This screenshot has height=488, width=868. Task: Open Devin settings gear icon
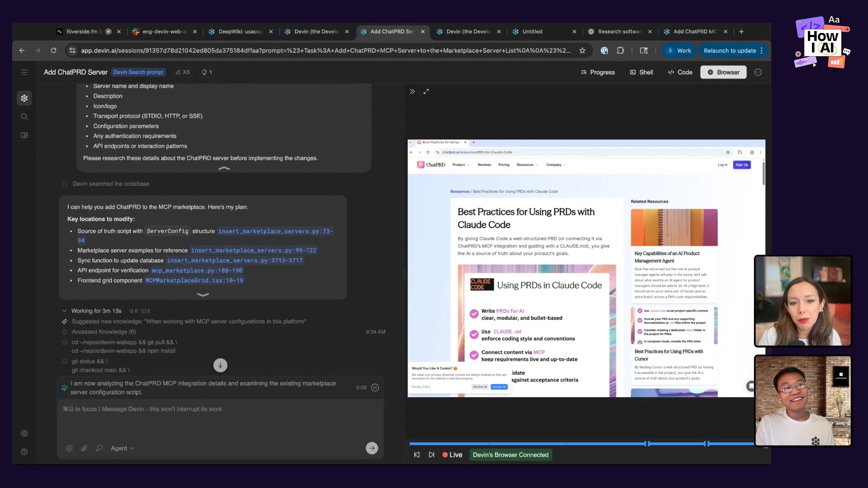coord(24,433)
